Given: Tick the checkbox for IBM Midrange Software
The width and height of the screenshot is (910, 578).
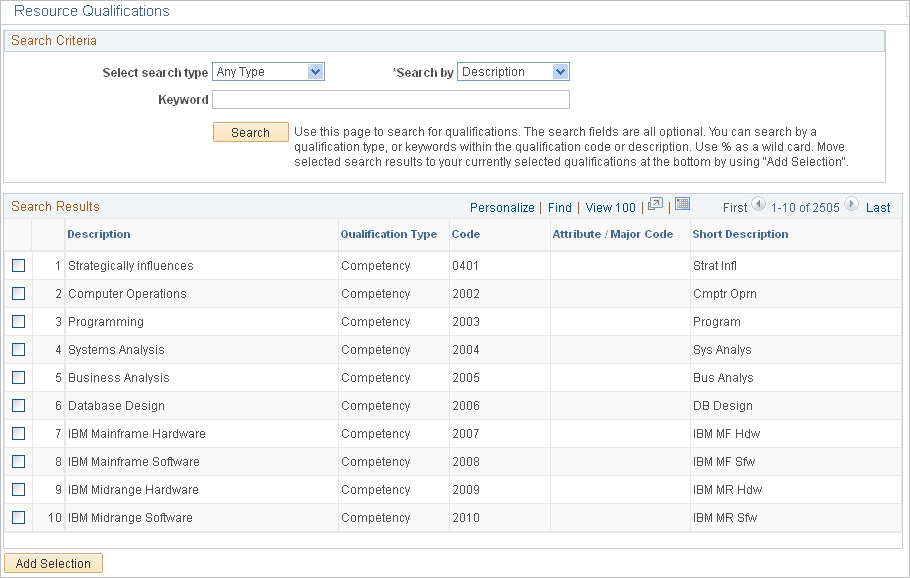Looking at the screenshot, I should [18, 517].
